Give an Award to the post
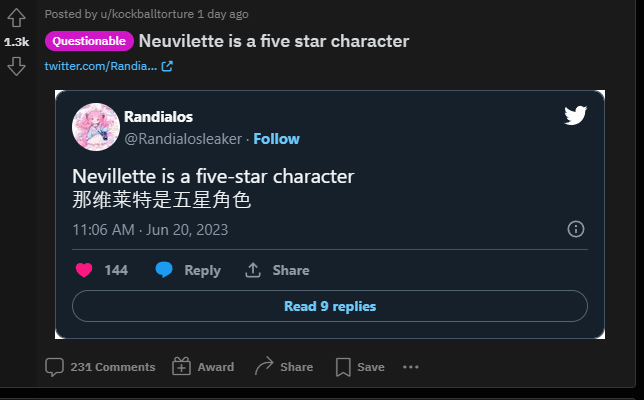Image resolution: width=644 pixels, height=400 pixels. [x=203, y=367]
